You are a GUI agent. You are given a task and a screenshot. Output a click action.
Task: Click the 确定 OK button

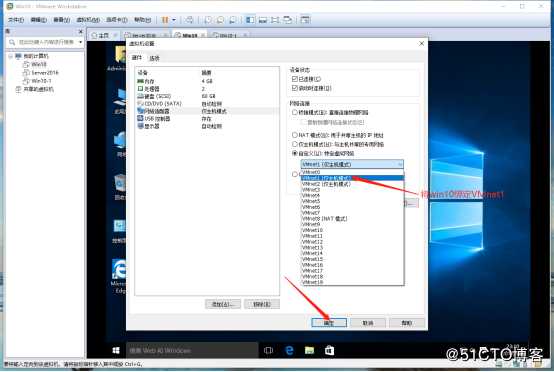[x=329, y=323]
